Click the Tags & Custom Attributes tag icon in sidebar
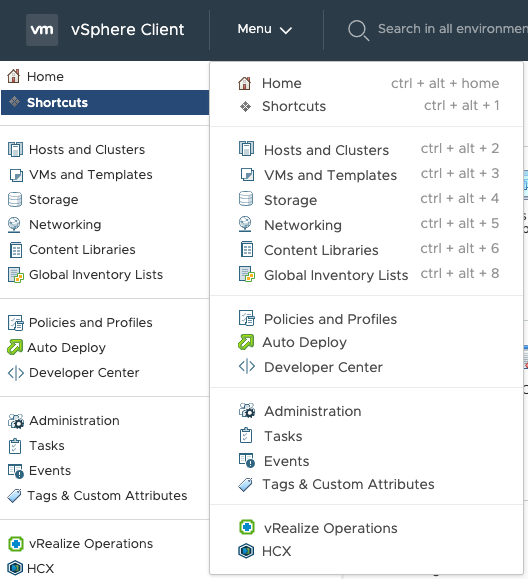The image size is (528, 579). (15, 496)
